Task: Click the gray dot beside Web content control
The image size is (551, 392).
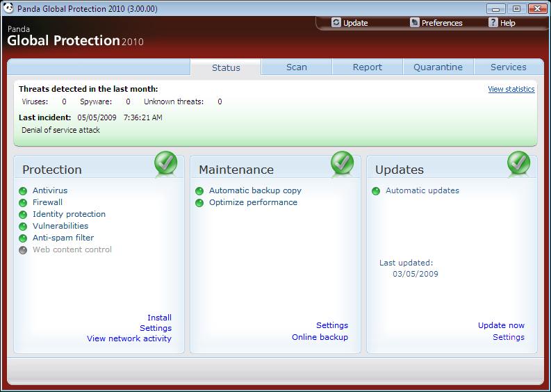Action: tap(23, 250)
